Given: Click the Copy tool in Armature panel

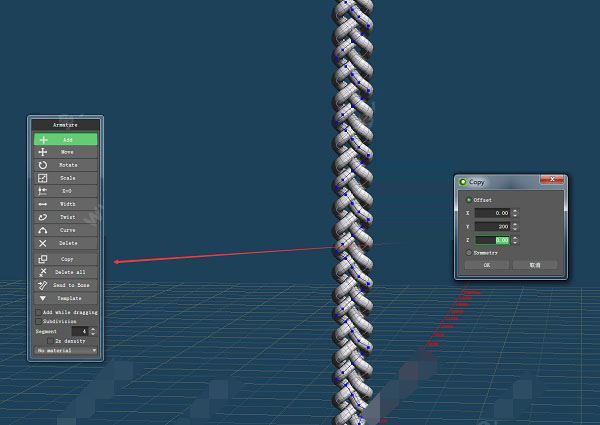Looking at the screenshot, I should click(x=66, y=259).
